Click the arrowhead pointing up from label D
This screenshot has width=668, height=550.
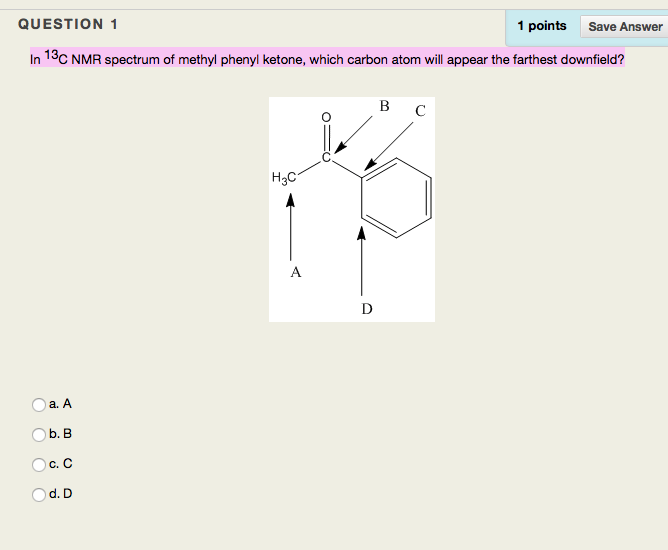[x=362, y=233]
